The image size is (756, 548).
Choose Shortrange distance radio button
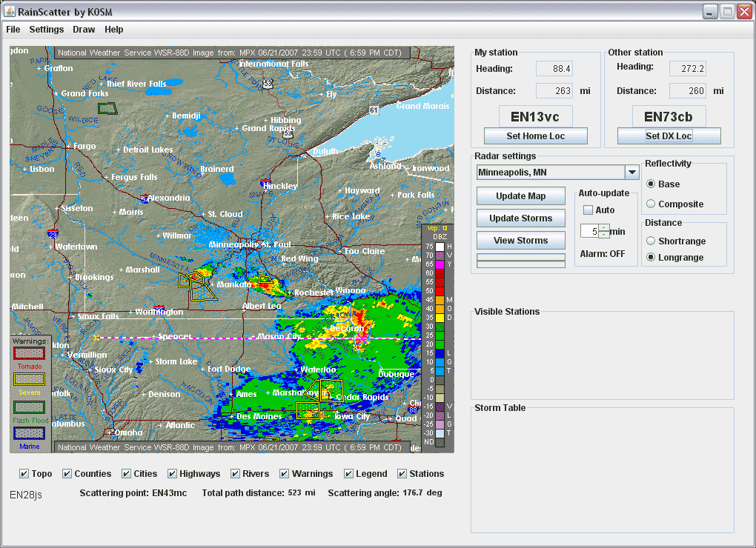coord(651,241)
